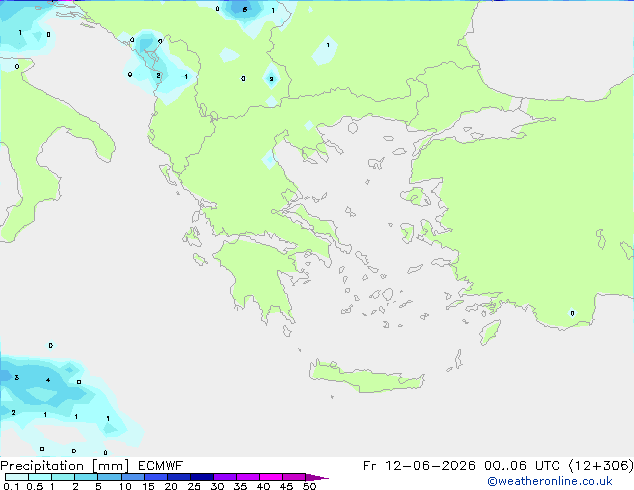Click the 25–30 mm navy legend swatch
The height and width of the screenshot is (490, 634).
[x=202, y=477]
